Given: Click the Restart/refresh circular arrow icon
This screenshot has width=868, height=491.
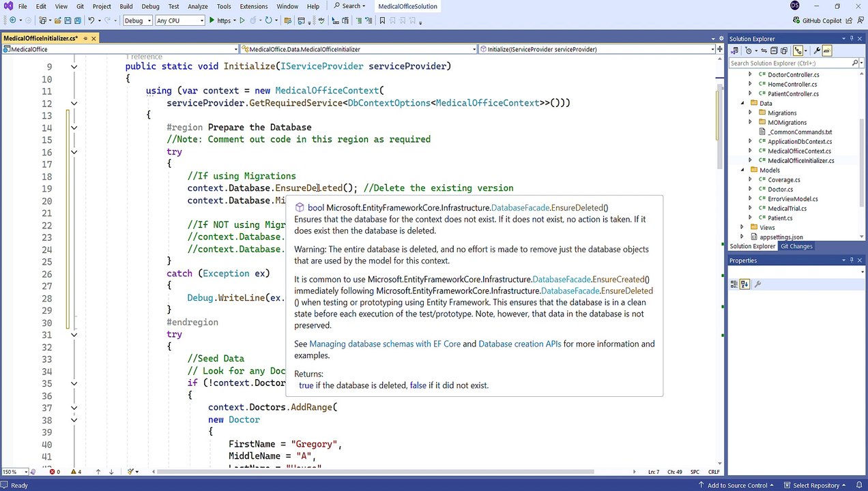Looking at the screenshot, I should tap(268, 20).
